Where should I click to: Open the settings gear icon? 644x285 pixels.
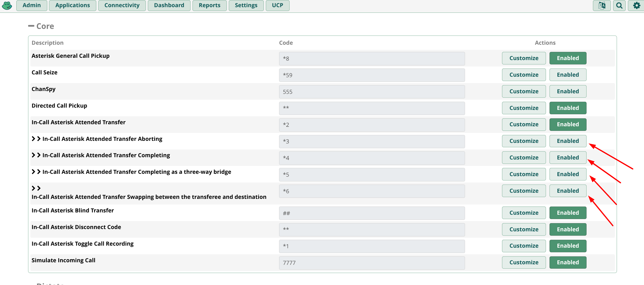[636, 6]
